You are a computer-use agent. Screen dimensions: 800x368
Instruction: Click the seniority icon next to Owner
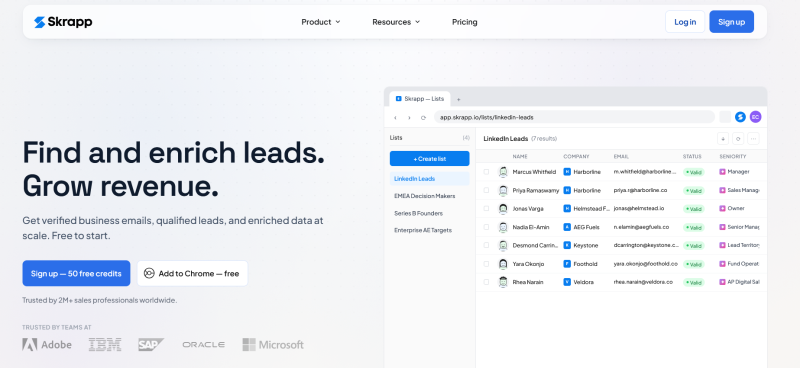(x=722, y=208)
